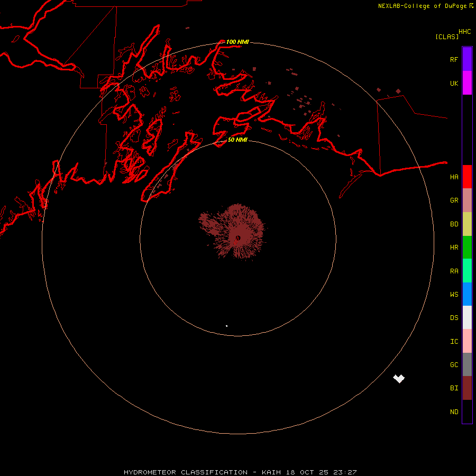The width and height of the screenshot is (476, 476).
Task: Click the '100 NMI' range ring label
Action: [237, 42]
